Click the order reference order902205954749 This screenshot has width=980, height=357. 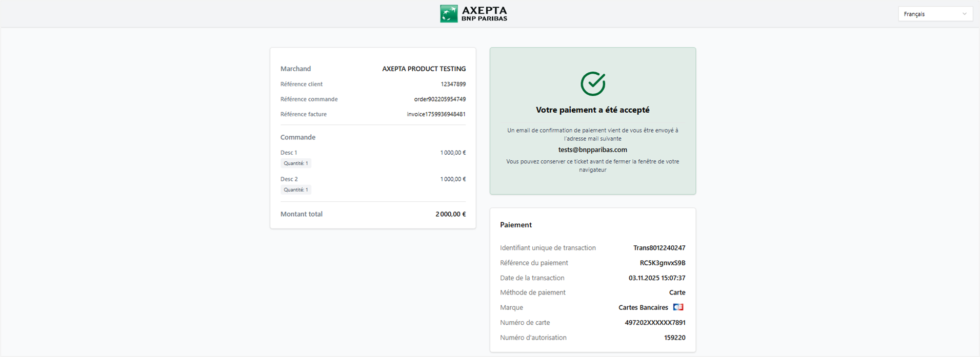[439, 99]
